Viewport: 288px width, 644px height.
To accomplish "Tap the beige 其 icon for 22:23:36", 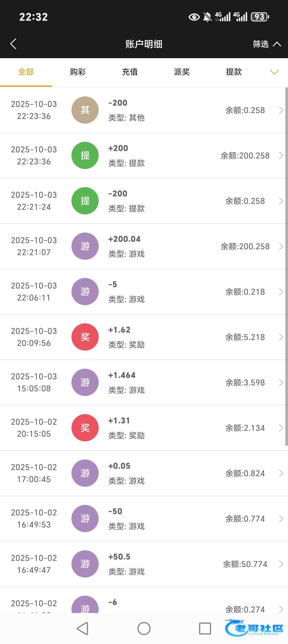I will click(85, 110).
